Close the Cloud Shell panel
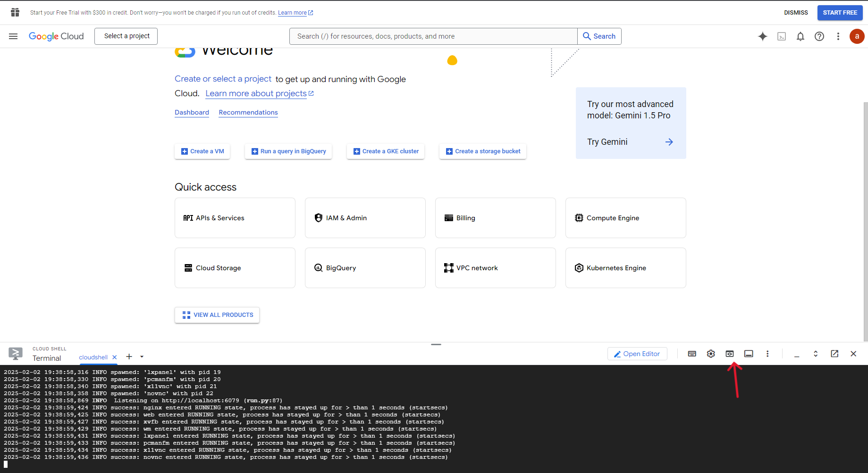The image size is (868, 473). (853, 354)
